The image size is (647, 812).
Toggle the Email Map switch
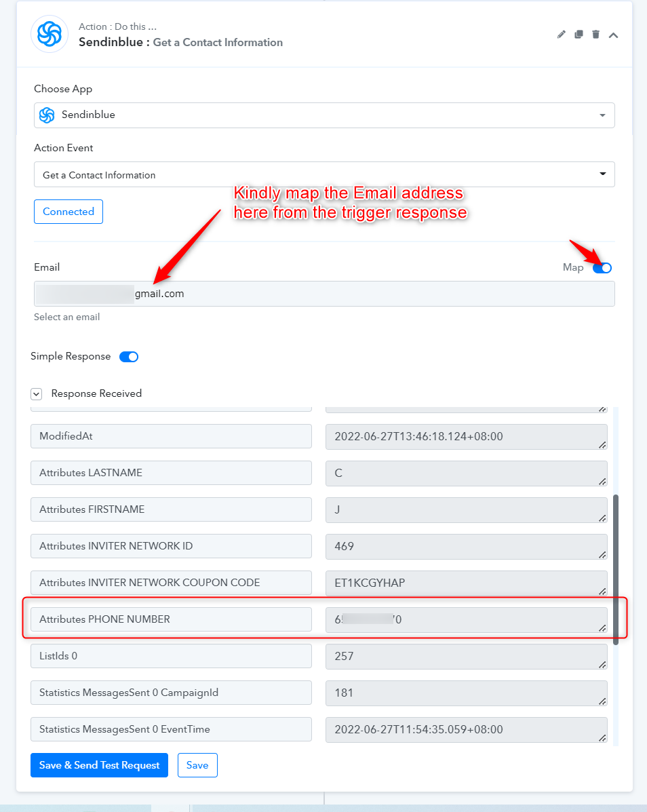pos(602,268)
